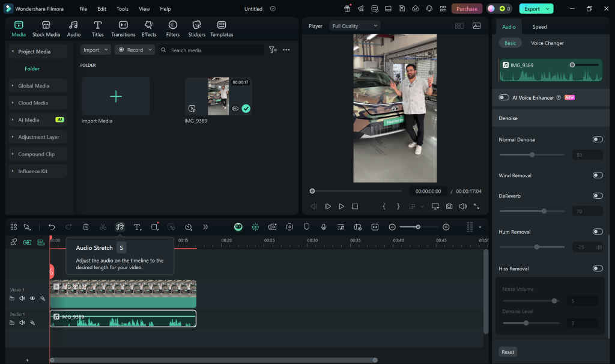Viewport: 615px width, 364px height.
Task: Select the Split scissors tool
Action: coord(103,226)
